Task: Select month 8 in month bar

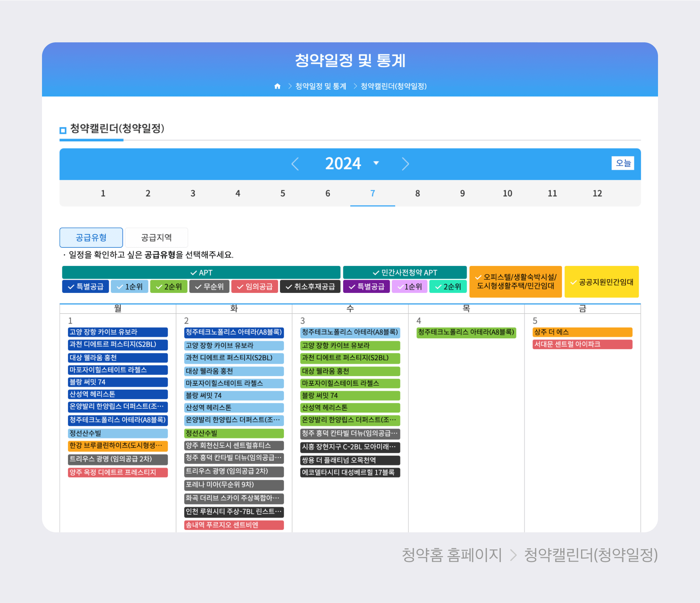Action: tap(417, 193)
